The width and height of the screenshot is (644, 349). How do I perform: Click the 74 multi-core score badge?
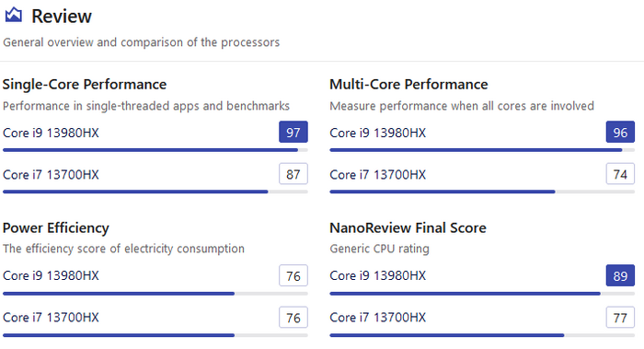pos(620,174)
